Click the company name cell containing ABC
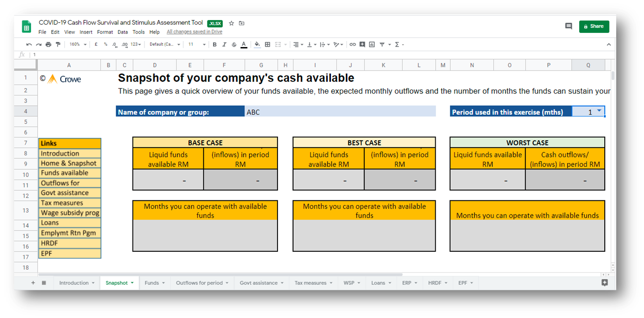The height and width of the screenshot is (318, 644). coord(340,112)
